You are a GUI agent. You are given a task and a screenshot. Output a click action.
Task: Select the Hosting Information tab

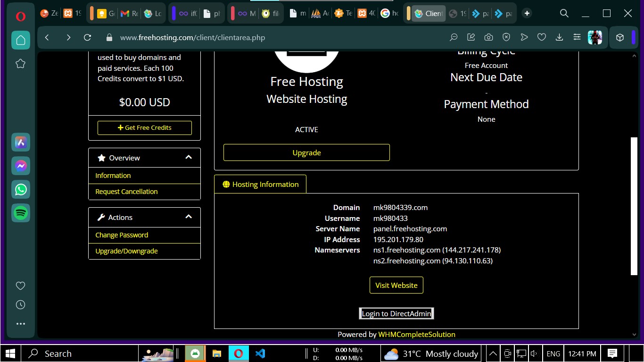click(260, 185)
